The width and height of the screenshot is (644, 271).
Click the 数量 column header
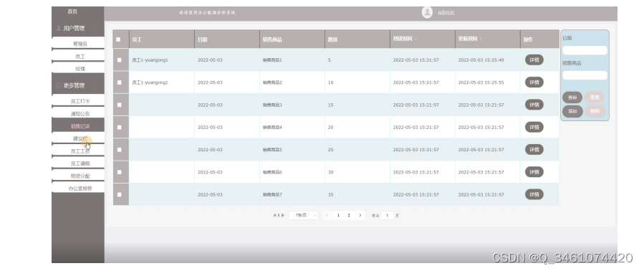[x=357, y=39]
